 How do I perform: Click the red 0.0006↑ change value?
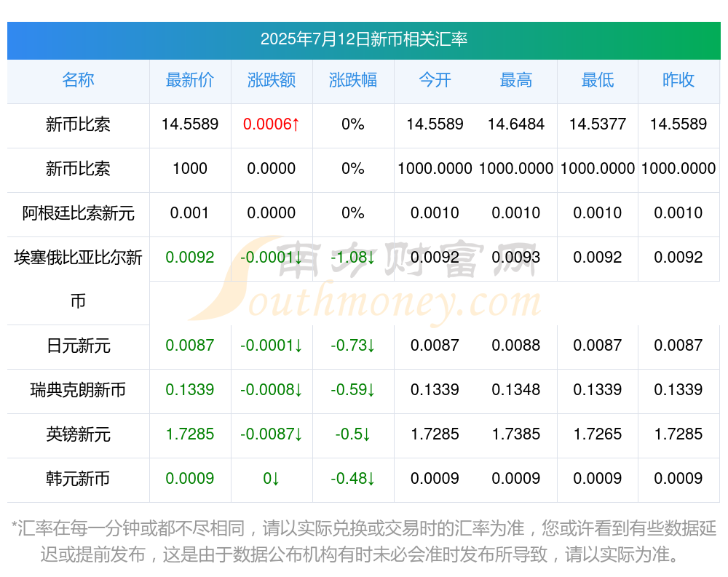272,124
